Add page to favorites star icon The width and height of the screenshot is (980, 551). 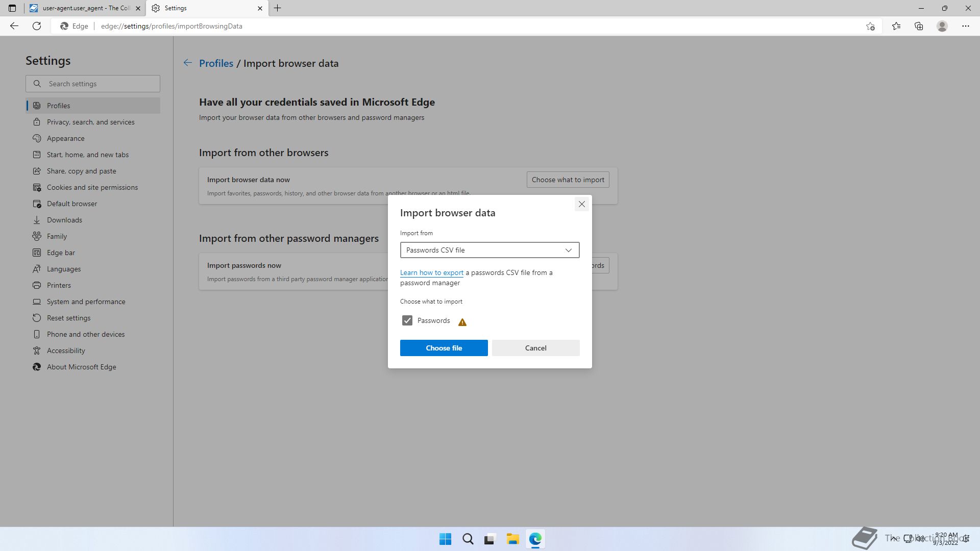[870, 26]
